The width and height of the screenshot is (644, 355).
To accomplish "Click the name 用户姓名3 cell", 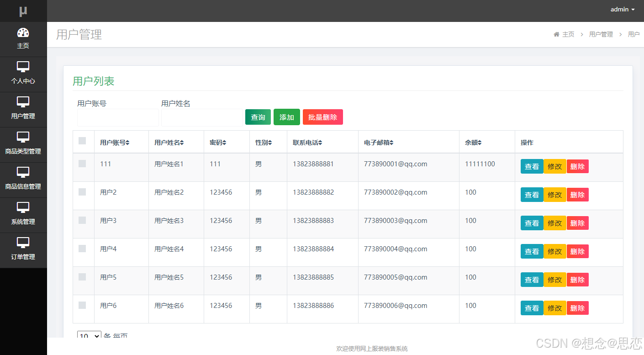I will click(x=169, y=221).
